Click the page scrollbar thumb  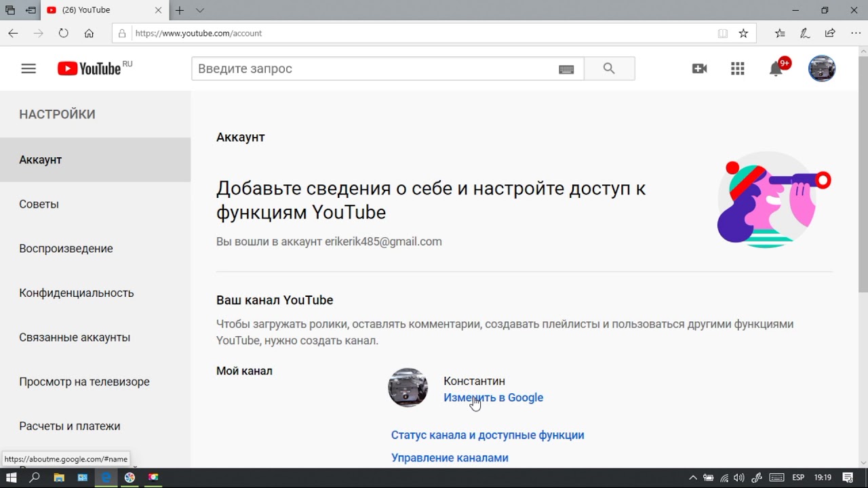863,173
